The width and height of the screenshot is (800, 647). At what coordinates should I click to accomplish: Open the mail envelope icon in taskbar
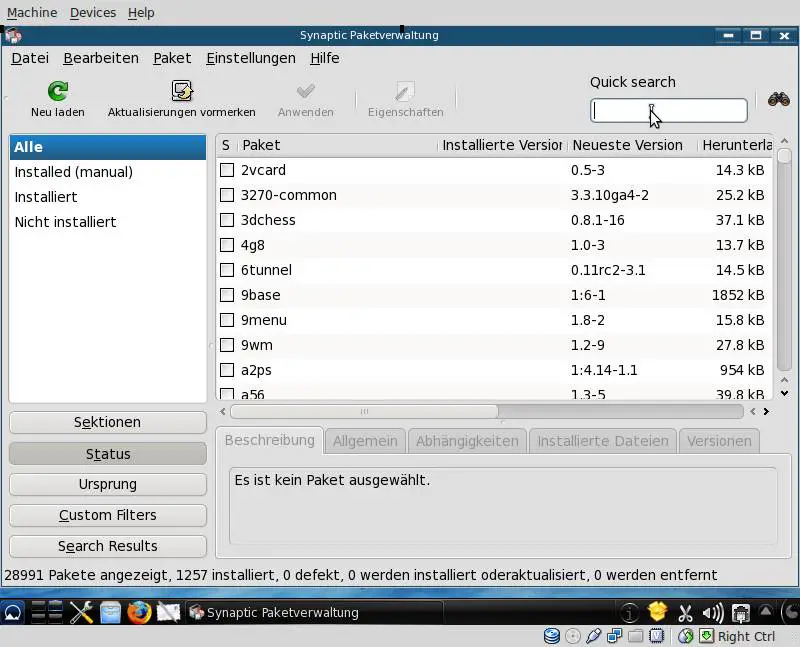click(168, 612)
